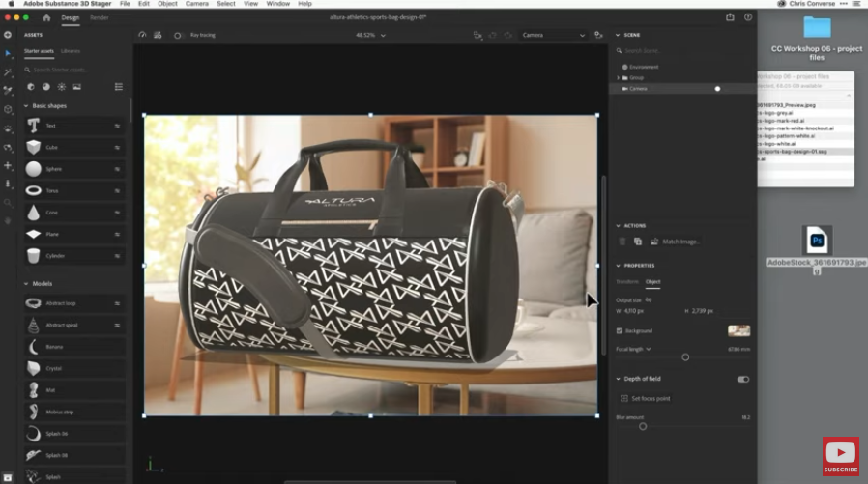The image size is (868, 484).
Task: Open the Camera view dropdown
Action: (x=553, y=35)
